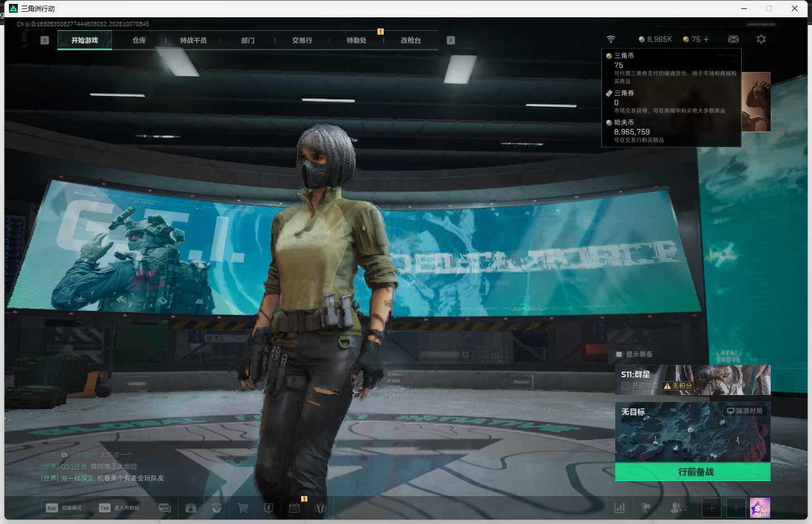
Task: Select the 无目标 map thumbnail
Action: tap(693, 432)
